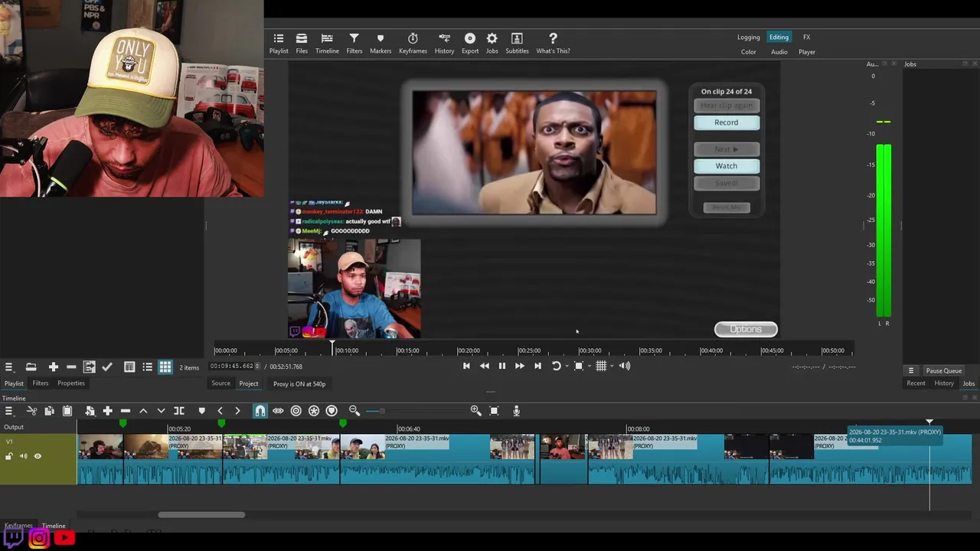Expand the loop options dropdown arrow
Image resolution: width=980 pixels, height=551 pixels.
pos(567,366)
